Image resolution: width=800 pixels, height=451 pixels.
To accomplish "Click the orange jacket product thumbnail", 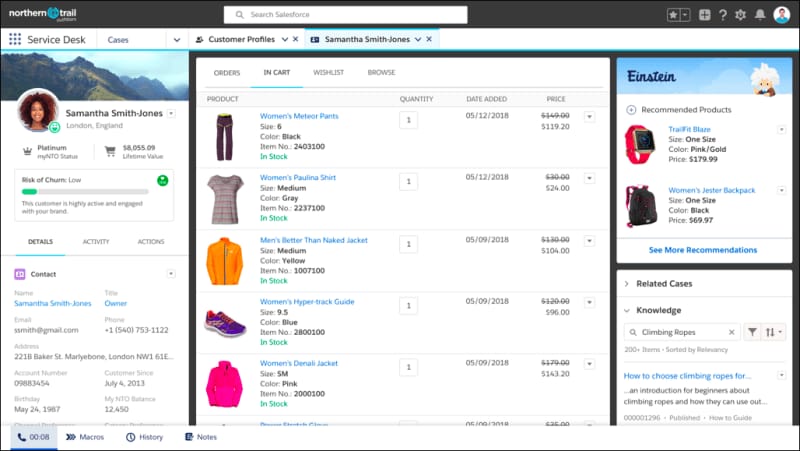I will point(224,261).
